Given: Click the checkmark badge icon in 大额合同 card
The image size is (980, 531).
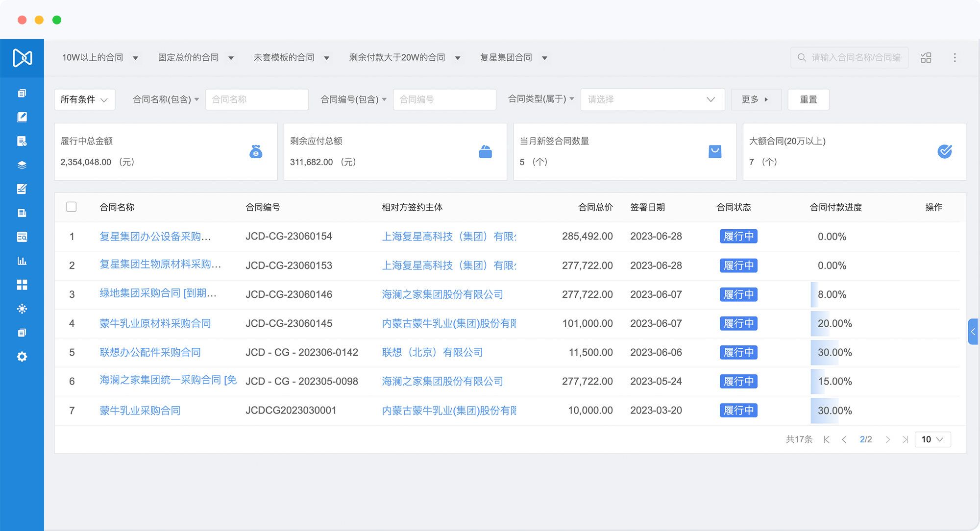Looking at the screenshot, I should tap(944, 152).
